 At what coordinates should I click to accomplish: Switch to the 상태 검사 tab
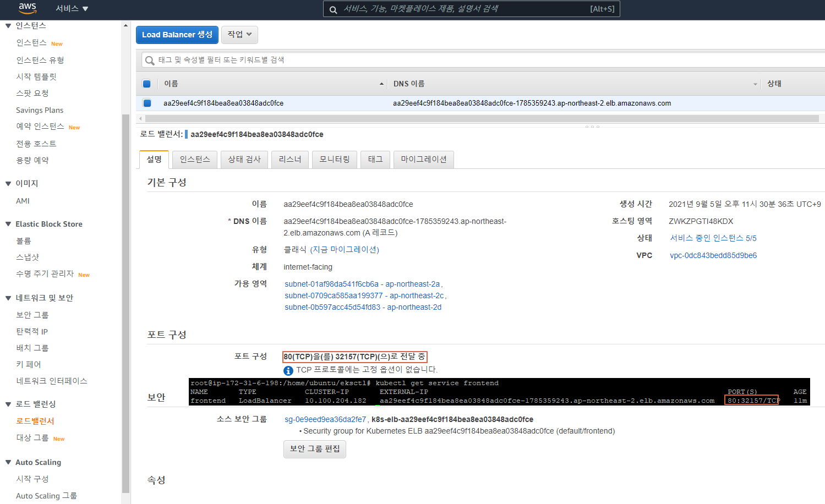pos(244,160)
